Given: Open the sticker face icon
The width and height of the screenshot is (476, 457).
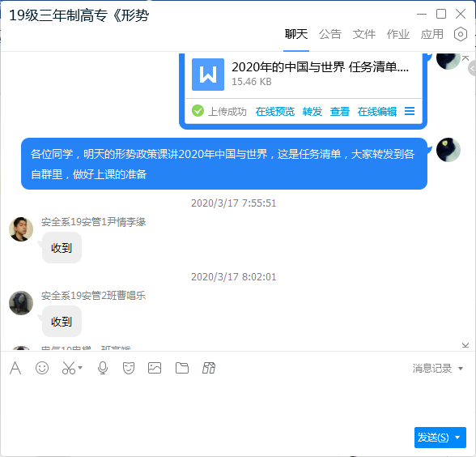Looking at the screenshot, I should [x=129, y=368].
